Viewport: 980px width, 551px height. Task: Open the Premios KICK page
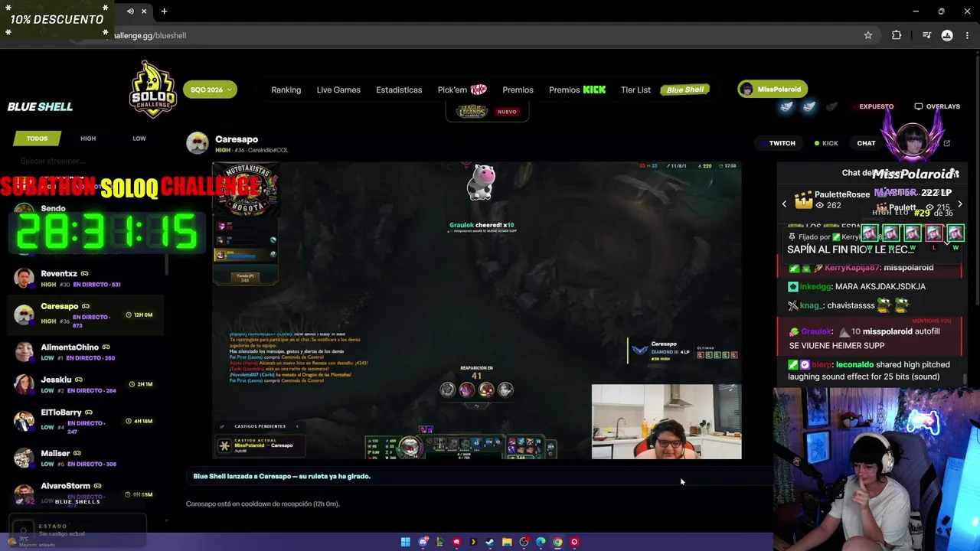[x=577, y=90]
